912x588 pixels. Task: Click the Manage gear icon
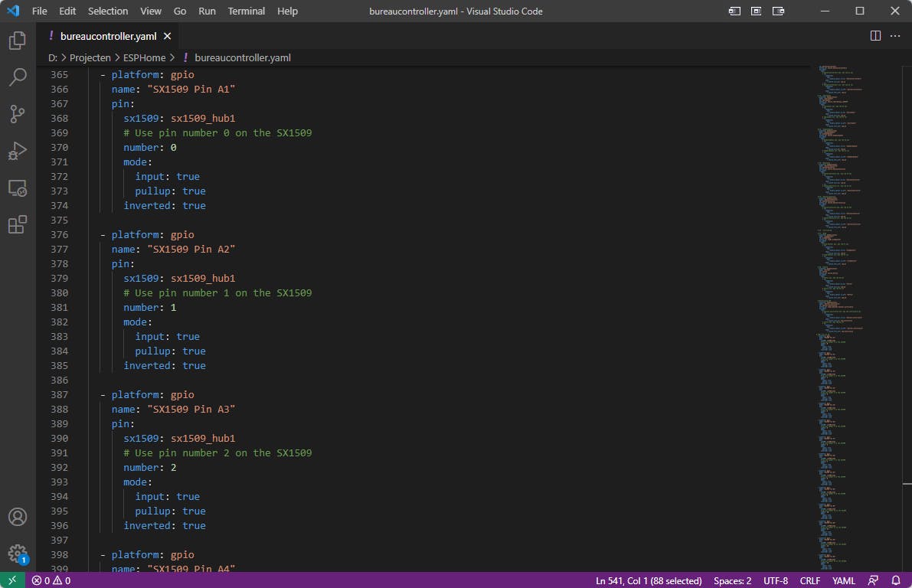click(x=18, y=553)
